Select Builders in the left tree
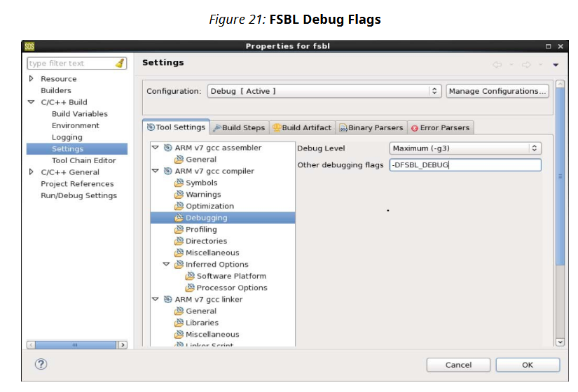This screenshot has height=392, width=578. [56, 90]
